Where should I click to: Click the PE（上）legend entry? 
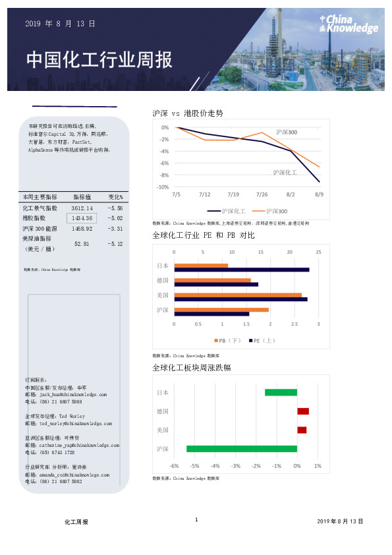point(262,341)
